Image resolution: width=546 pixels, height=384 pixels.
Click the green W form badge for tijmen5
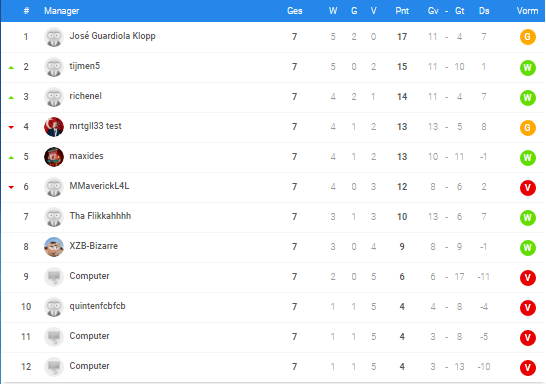[x=528, y=67]
